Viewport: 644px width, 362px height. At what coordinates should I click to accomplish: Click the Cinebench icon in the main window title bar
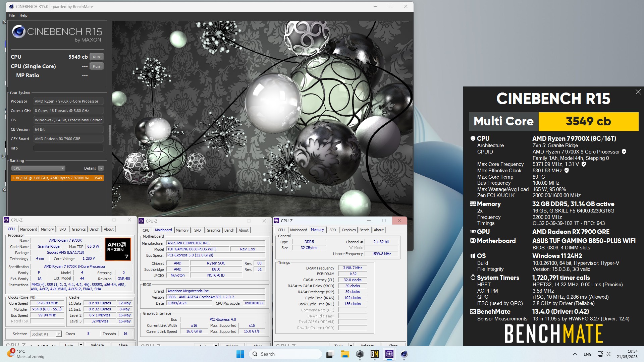click(11, 6)
